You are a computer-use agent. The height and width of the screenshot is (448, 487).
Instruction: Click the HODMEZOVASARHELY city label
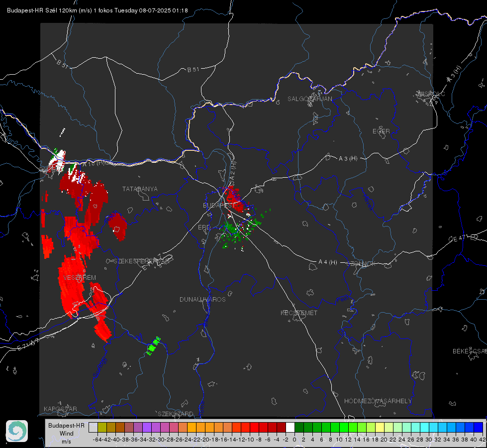[x=378, y=401]
